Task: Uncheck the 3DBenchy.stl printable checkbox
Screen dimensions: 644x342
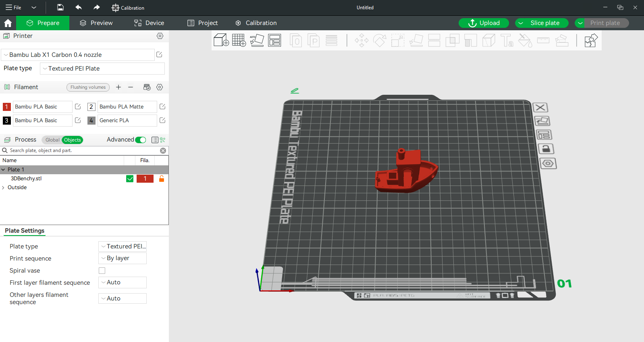Action: [130, 179]
